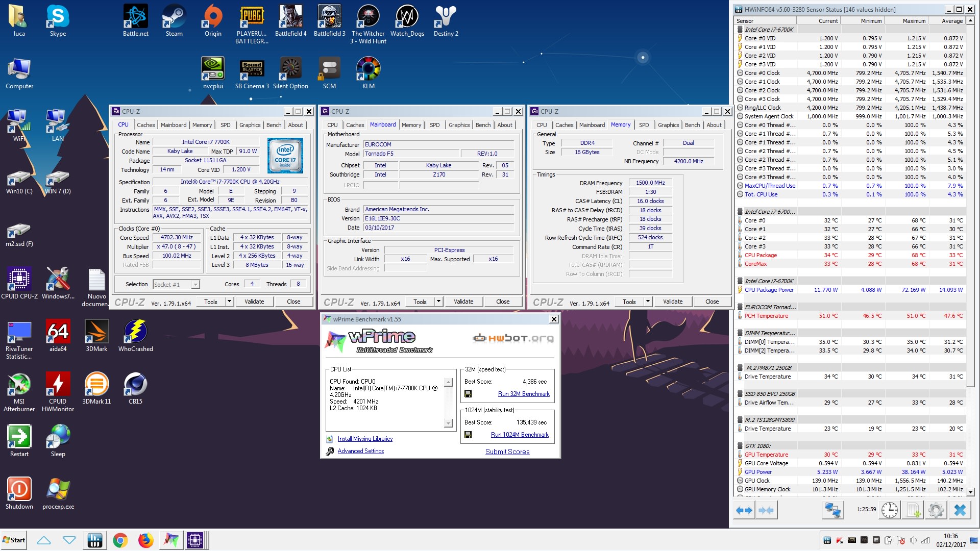980x551 pixels.
Task: Open Battle.net desktop shortcut
Action: (136, 20)
